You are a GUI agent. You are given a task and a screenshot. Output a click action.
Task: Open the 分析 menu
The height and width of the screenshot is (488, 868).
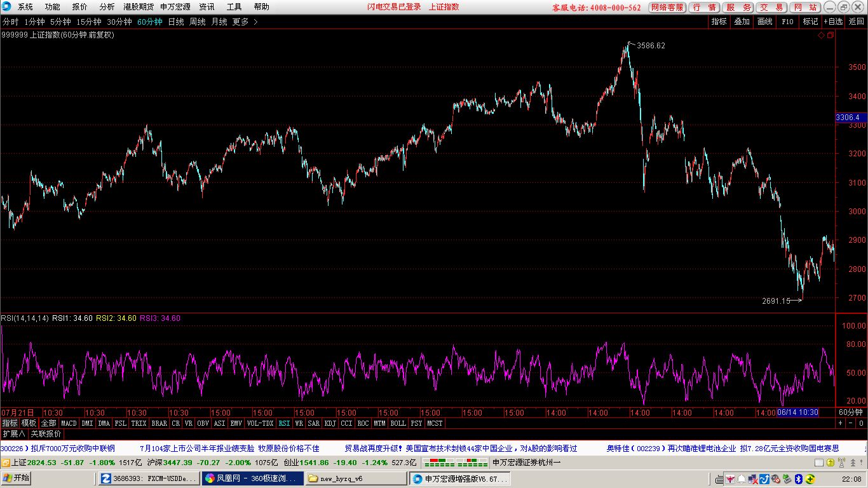tap(107, 7)
